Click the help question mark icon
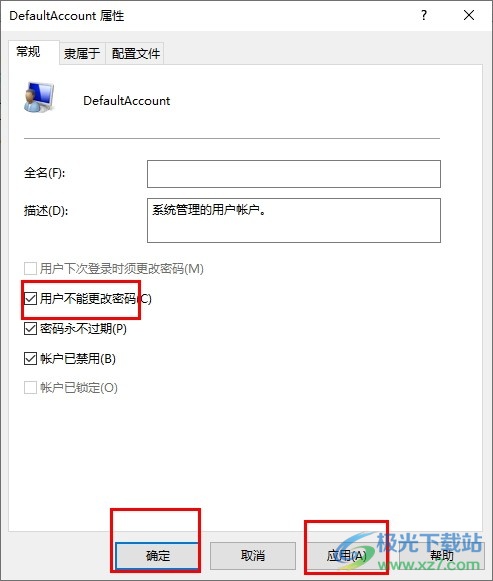 coord(424,15)
